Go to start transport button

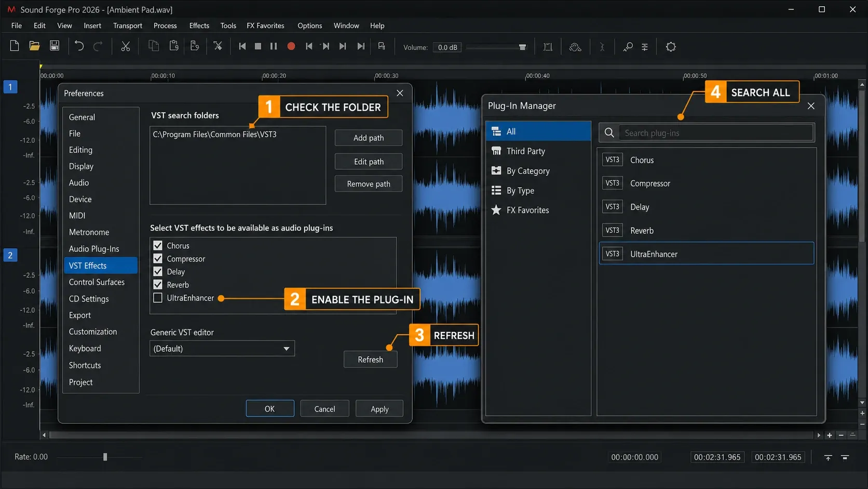point(242,46)
